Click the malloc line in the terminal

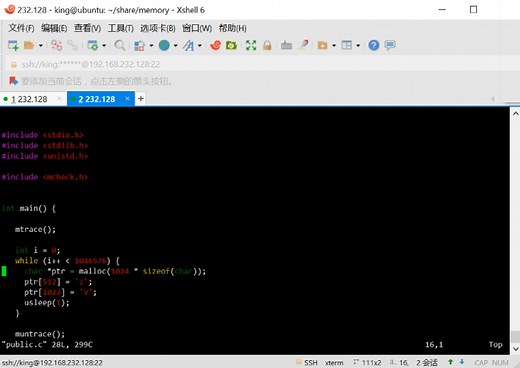[115, 271]
